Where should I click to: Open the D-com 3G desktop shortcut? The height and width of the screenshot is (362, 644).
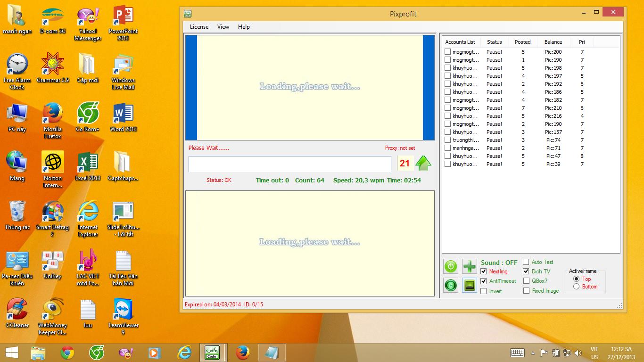point(52,21)
